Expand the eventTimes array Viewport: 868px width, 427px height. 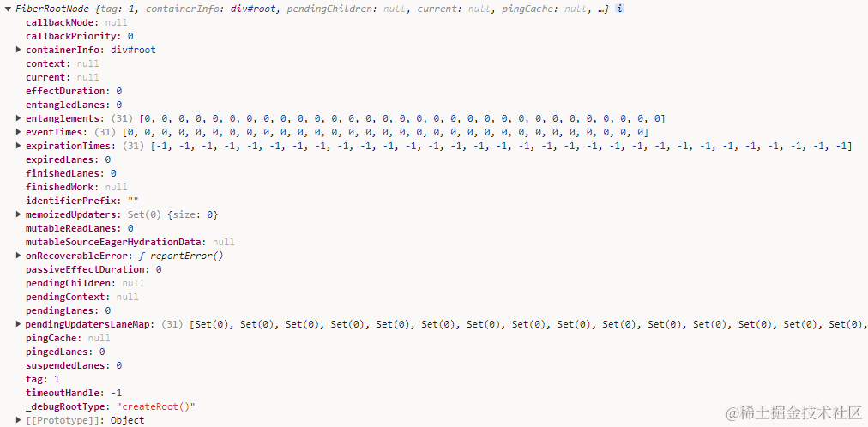click(x=19, y=132)
